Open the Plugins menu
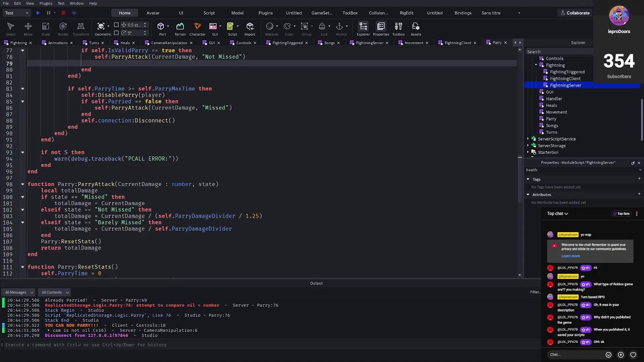The height and width of the screenshot is (362, 644). pyautogui.click(x=46, y=4)
